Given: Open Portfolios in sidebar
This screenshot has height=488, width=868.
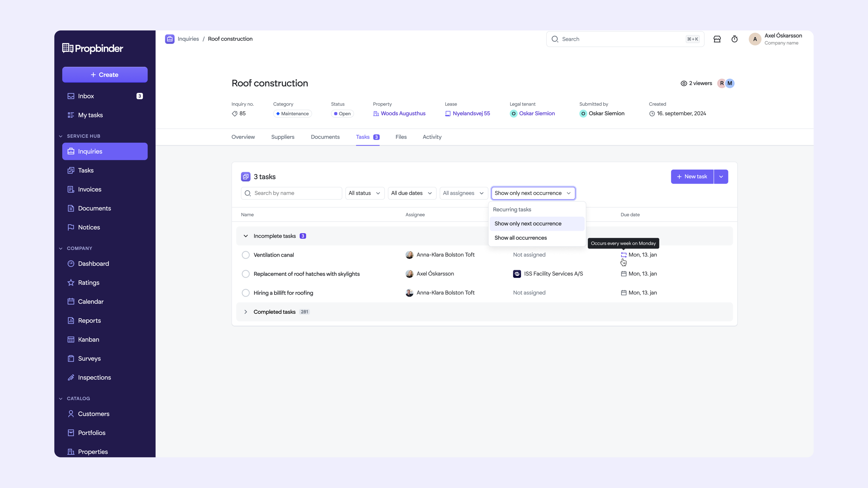Looking at the screenshot, I should tap(105, 433).
